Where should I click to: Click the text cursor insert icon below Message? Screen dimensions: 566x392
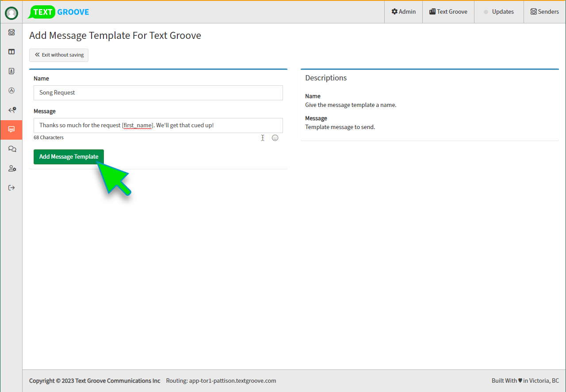(x=263, y=138)
